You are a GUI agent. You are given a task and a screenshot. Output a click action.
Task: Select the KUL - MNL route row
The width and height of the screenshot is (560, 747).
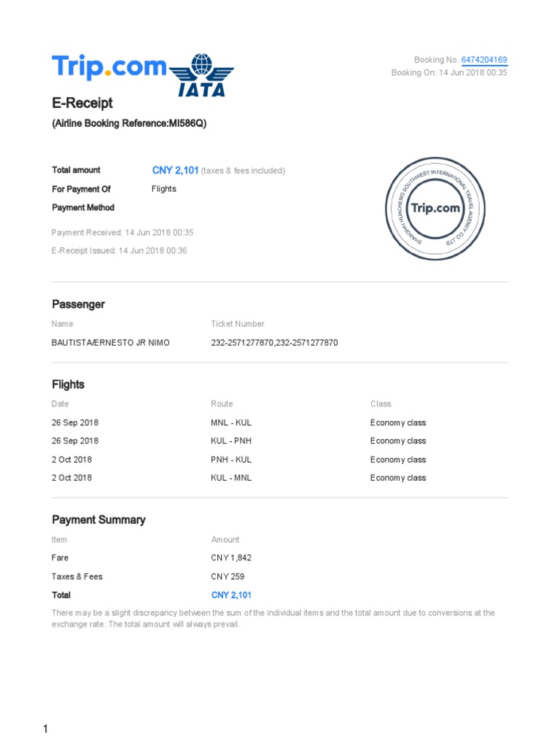tap(231, 478)
